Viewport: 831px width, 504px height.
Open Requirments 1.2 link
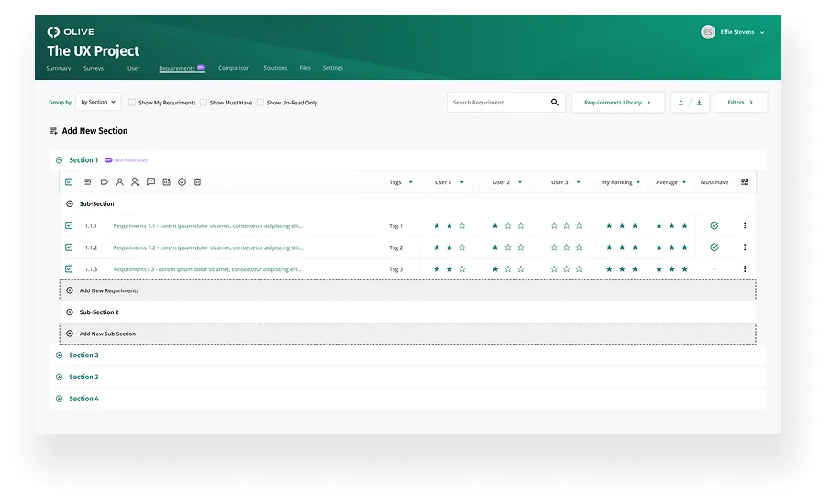tap(207, 247)
